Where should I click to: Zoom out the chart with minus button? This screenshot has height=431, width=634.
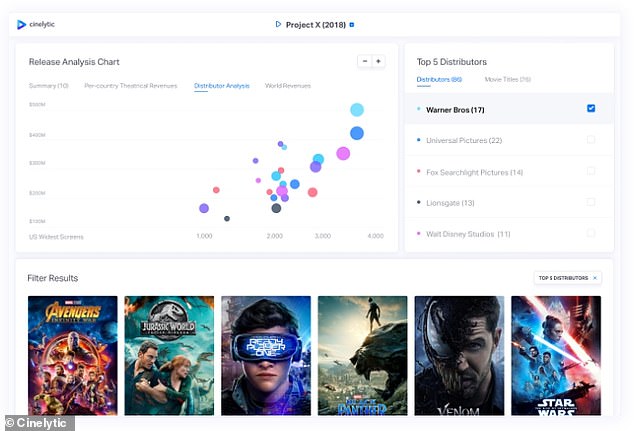pos(365,61)
